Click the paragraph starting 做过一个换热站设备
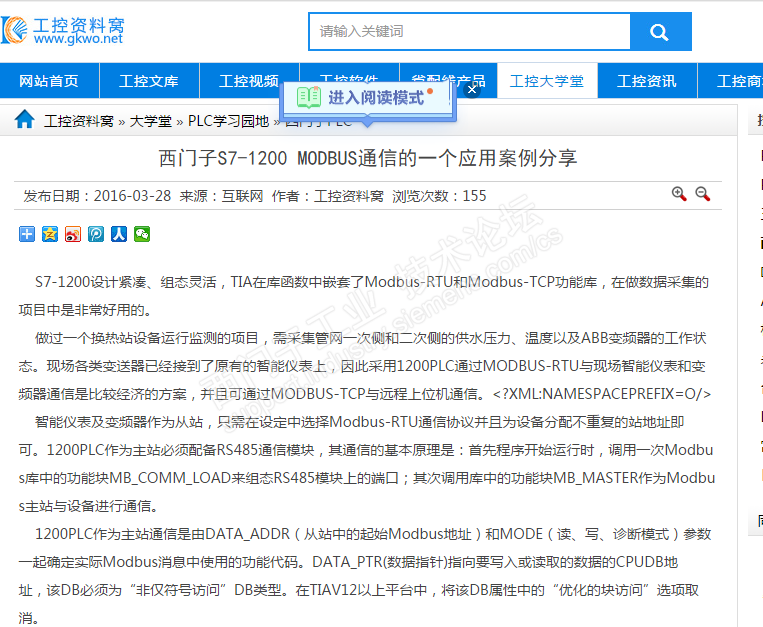Image resolution: width=763 pixels, height=627 pixels. [365, 366]
